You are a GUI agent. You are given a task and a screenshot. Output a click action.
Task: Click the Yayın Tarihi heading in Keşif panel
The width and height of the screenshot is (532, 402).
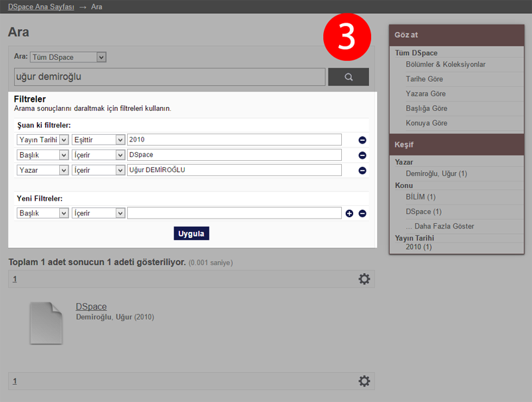[414, 238]
